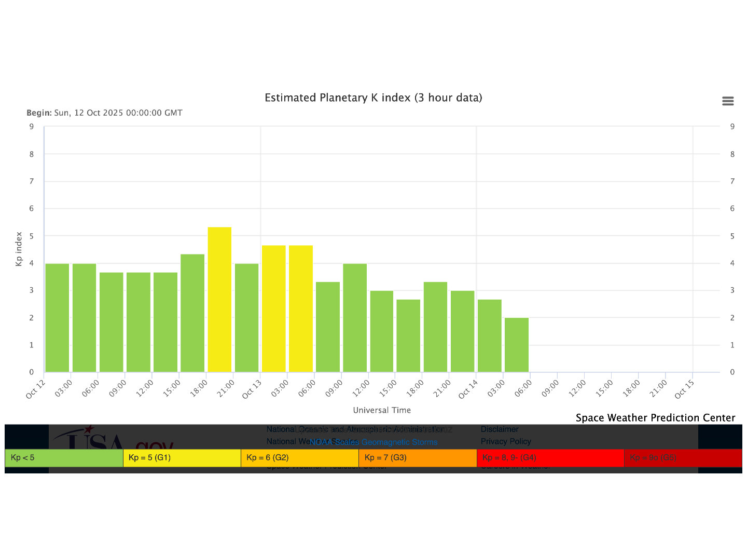Click the Space Weather Prediction Center credit text
Viewport: 747px width, 560px height.
pyautogui.click(x=655, y=418)
